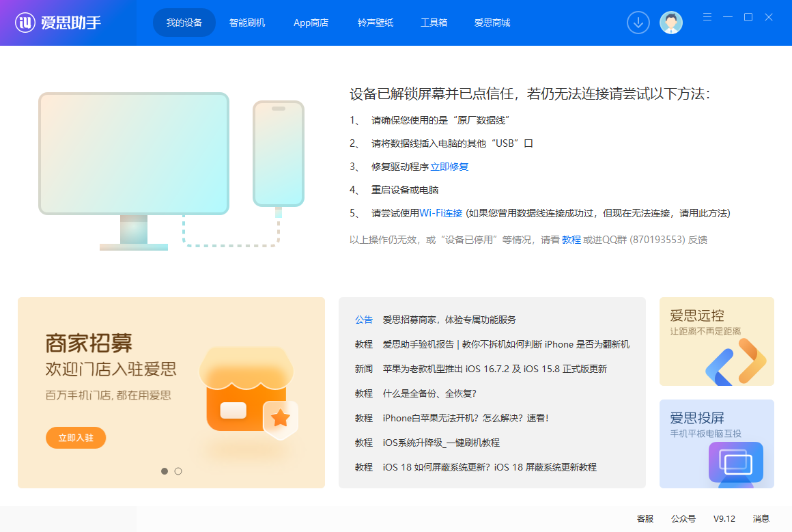Open the 爱思投屏 card
The image size is (792, 532).
[x=716, y=444]
